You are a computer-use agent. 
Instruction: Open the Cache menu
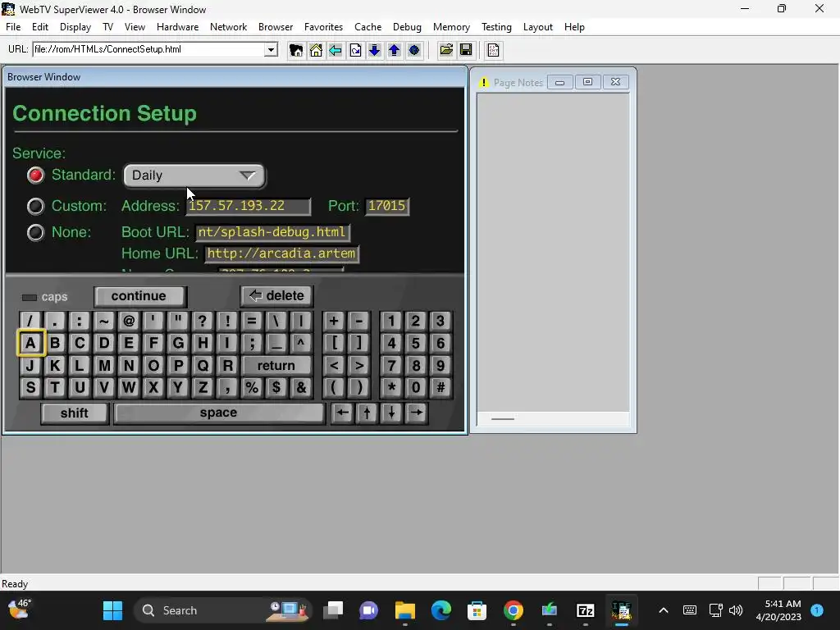tap(368, 27)
